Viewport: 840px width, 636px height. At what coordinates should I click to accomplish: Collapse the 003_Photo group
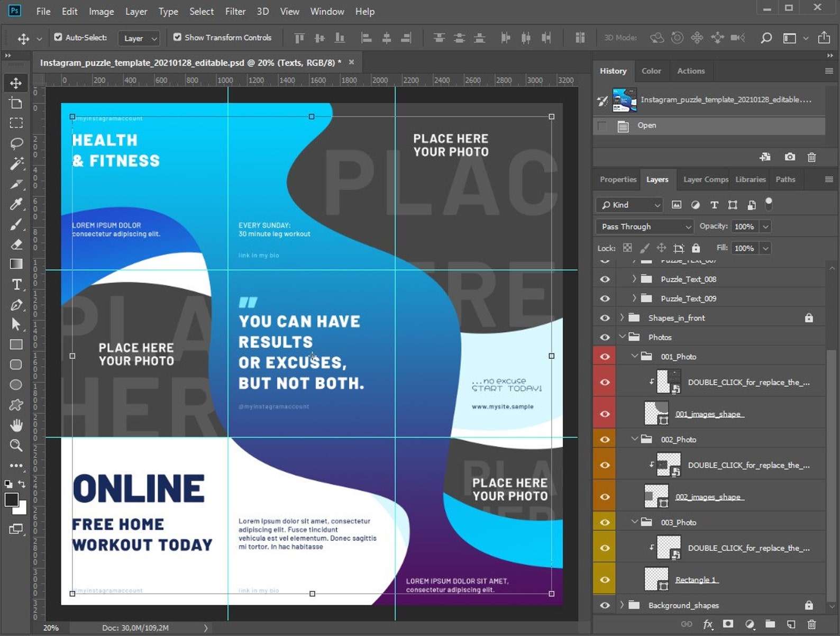click(x=635, y=522)
